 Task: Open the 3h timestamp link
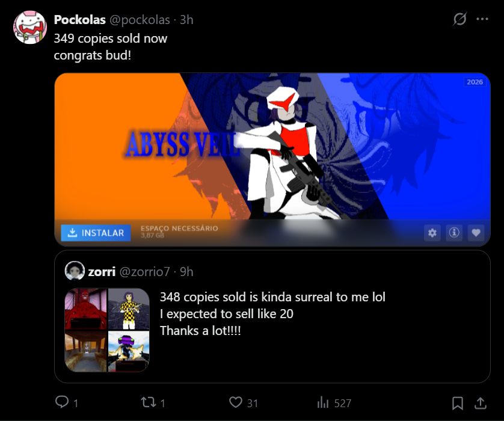point(186,20)
